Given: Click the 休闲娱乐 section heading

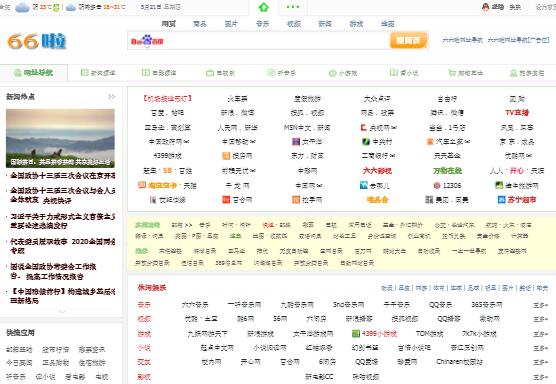Looking at the screenshot, I should [152, 288].
